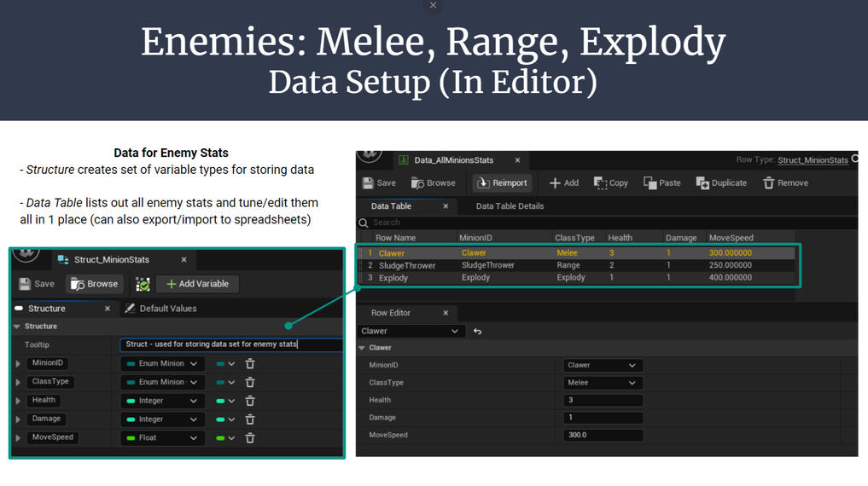
Task: Open the Clawer row selector dropdown
Action: pos(411,331)
